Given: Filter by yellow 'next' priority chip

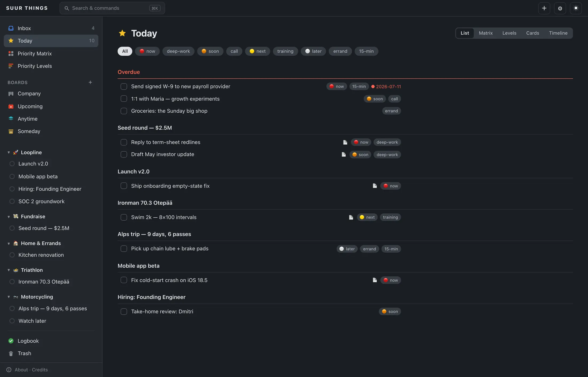Looking at the screenshot, I should pyautogui.click(x=257, y=51).
